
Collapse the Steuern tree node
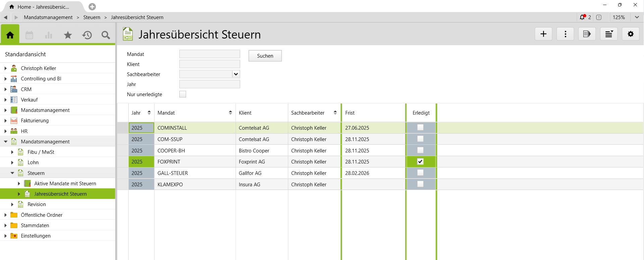pyautogui.click(x=12, y=173)
